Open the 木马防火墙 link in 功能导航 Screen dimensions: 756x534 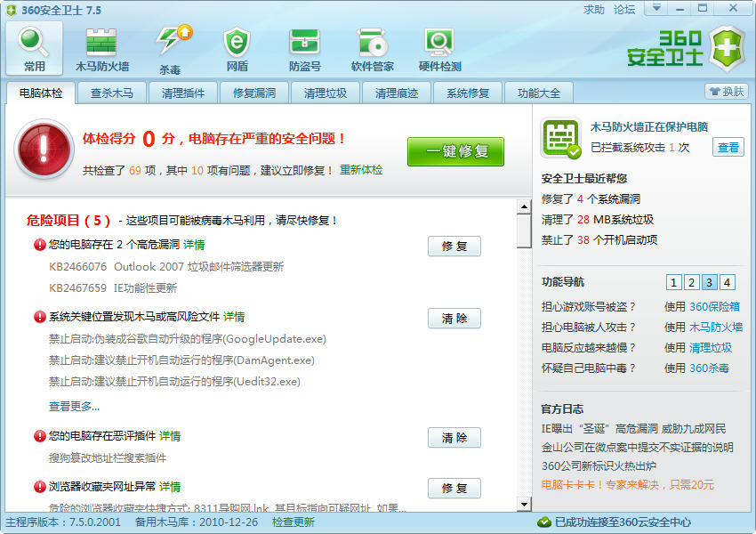(x=716, y=327)
